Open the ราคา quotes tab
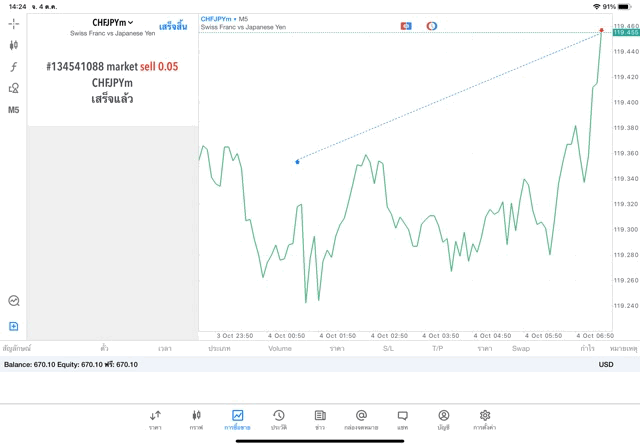The image size is (640, 447). coord(155,419)
